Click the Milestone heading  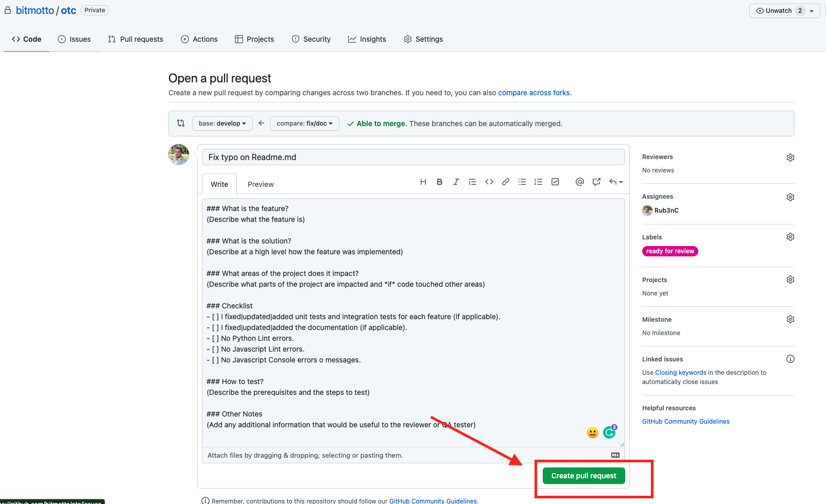point(657,320)
